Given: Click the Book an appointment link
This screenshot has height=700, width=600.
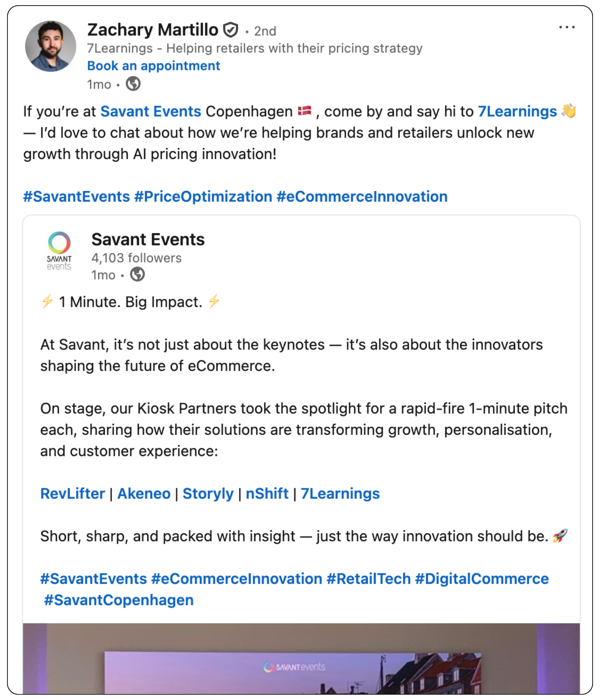Looking at the screenshot, I should 153,66.
